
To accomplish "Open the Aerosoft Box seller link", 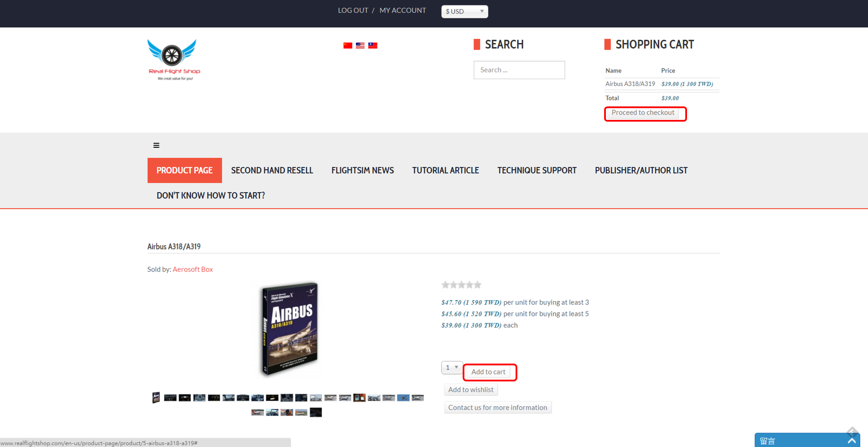I will point(193,269).
